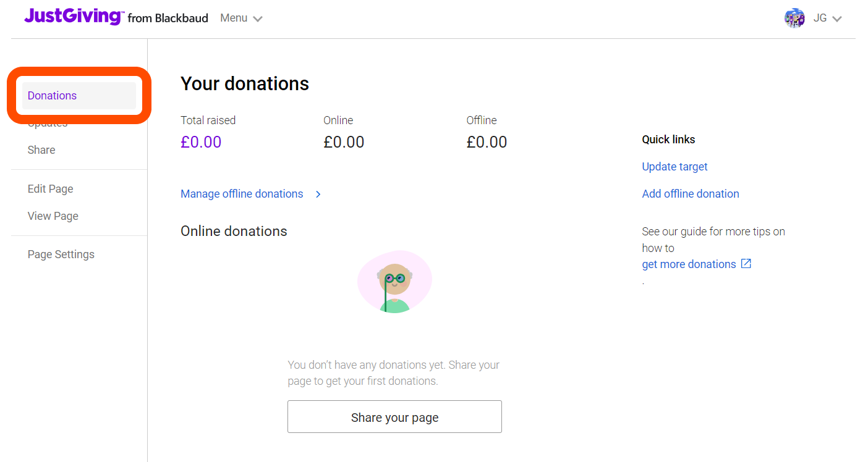Click the Share your page button
This screenshot has height=462, width=868.
pos(394,417)
